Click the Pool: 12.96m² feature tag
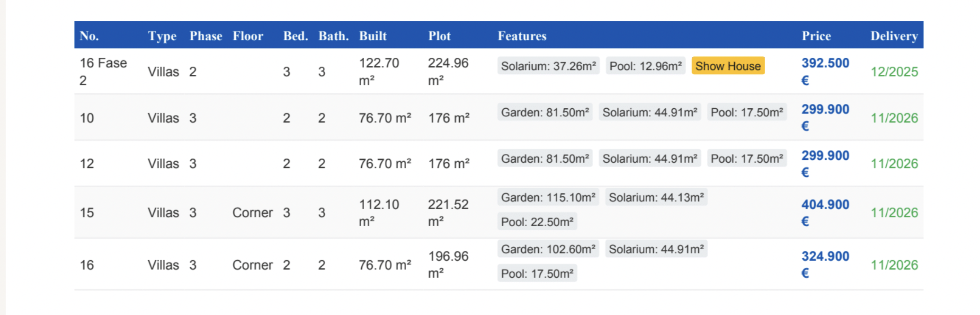980x315 pixels. tap(645, 66)
